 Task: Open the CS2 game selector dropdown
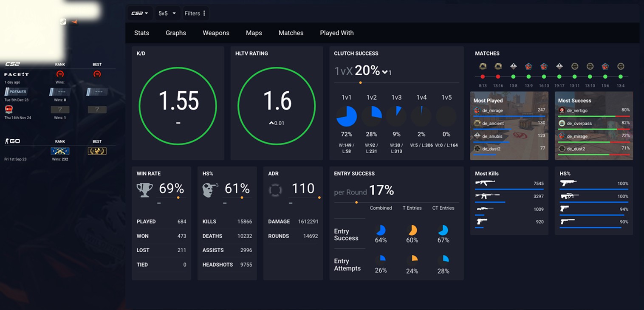click(139, 13)
